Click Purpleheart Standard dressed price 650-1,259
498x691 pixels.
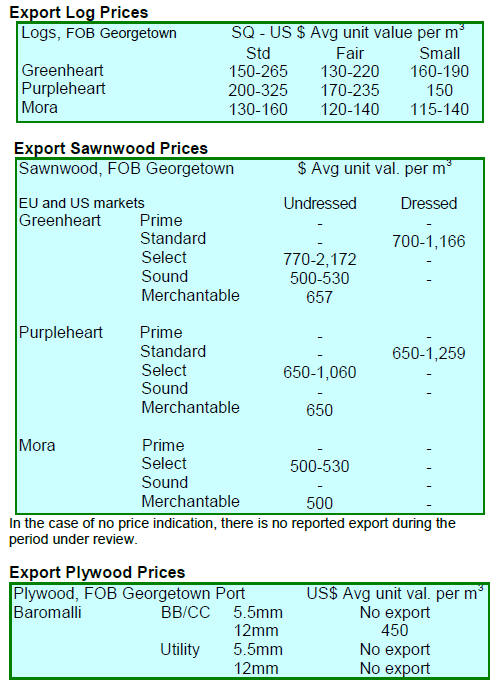pyautogui.click(x=429, y=353)
